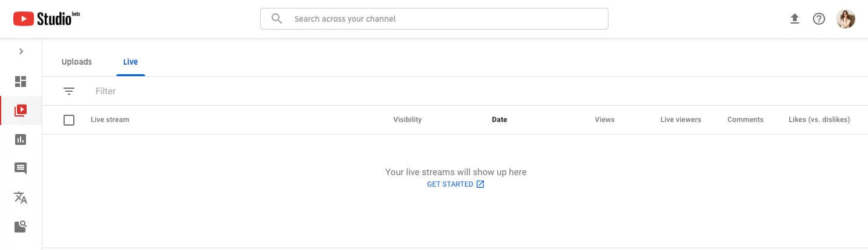Sort by the Date column header
This screenshot has height=250, width=868.
(500, 120)
